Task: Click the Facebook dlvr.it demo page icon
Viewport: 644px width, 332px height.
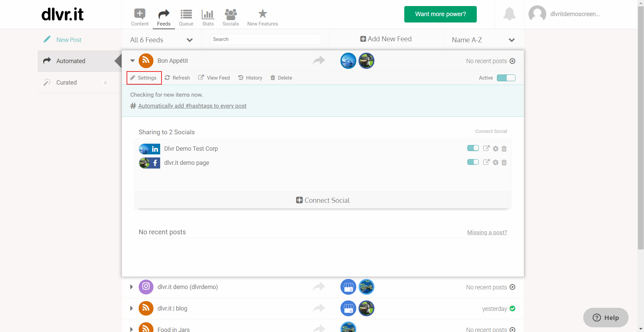Action: [x=149, y=163]
